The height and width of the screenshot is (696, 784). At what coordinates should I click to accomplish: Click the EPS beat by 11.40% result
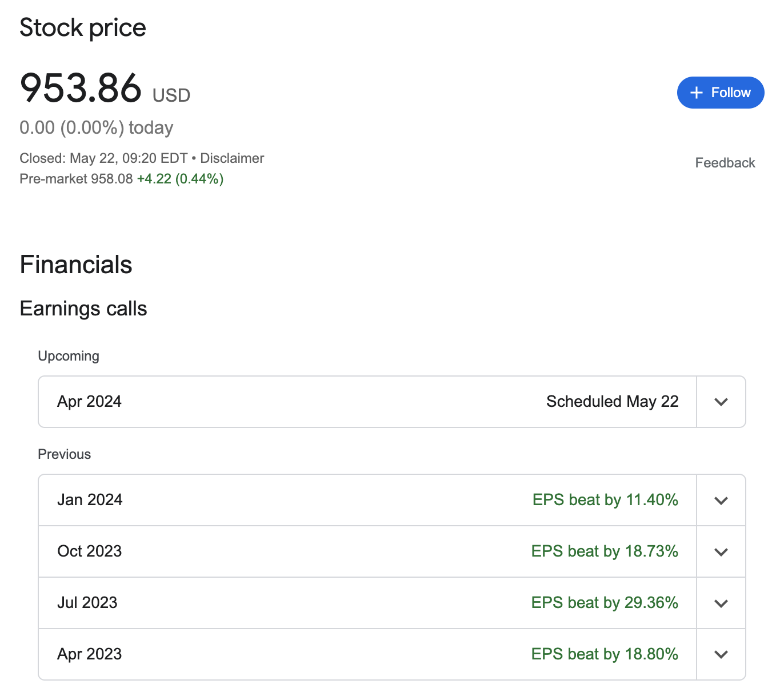[605, 500]
